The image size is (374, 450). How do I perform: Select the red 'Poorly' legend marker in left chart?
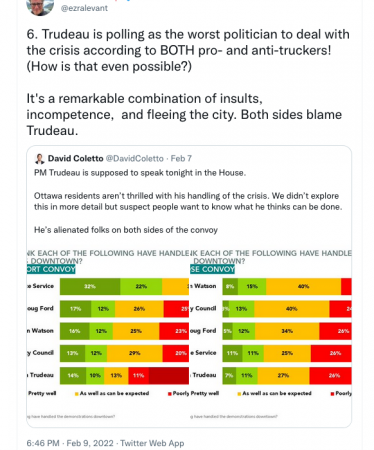tap(170, 394)
